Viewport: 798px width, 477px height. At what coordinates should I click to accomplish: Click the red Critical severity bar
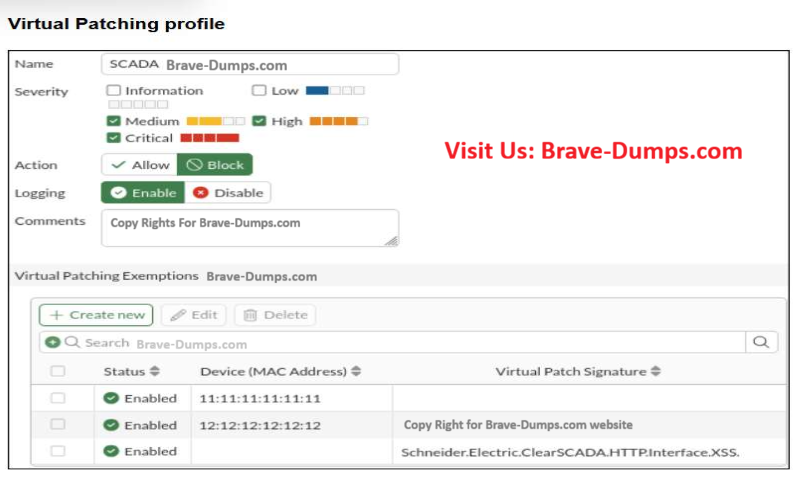point(209,138)
